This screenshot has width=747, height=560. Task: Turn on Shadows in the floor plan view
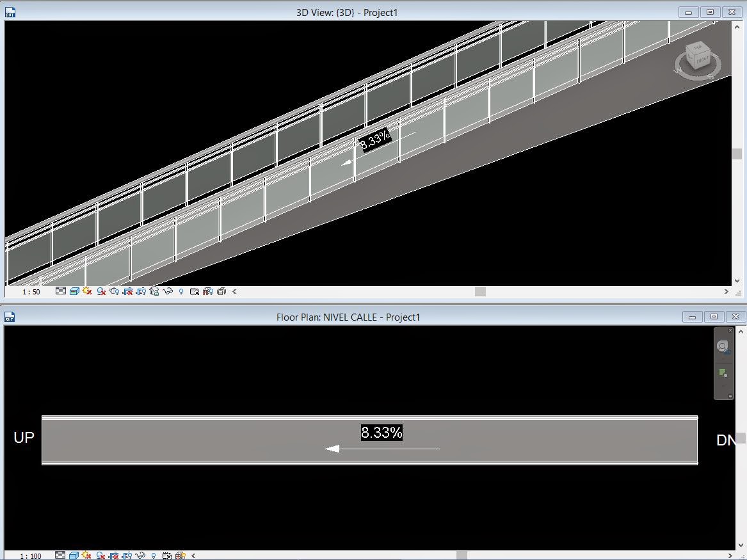click(x=99, y=554)
